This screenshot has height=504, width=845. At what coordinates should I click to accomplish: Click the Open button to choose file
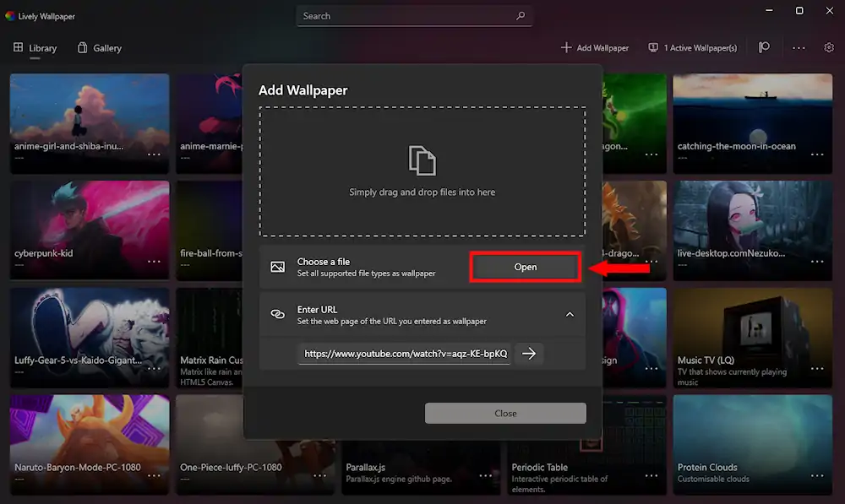point(526,267)
